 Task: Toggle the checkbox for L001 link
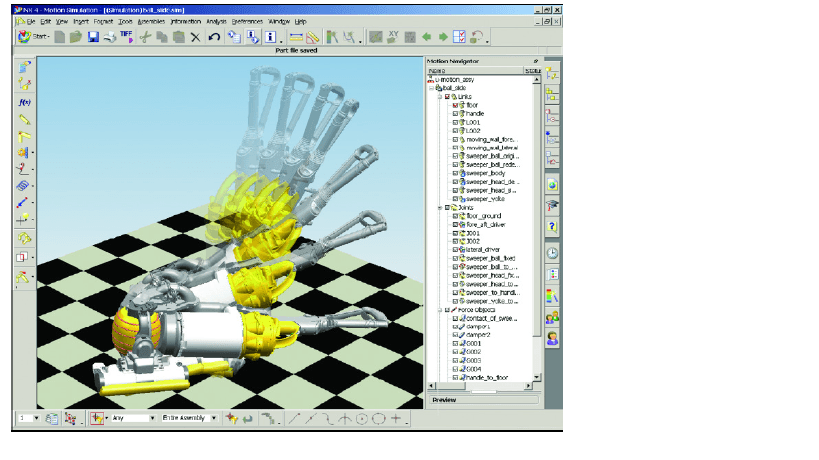pyautogui.click(x=455, y=122)
